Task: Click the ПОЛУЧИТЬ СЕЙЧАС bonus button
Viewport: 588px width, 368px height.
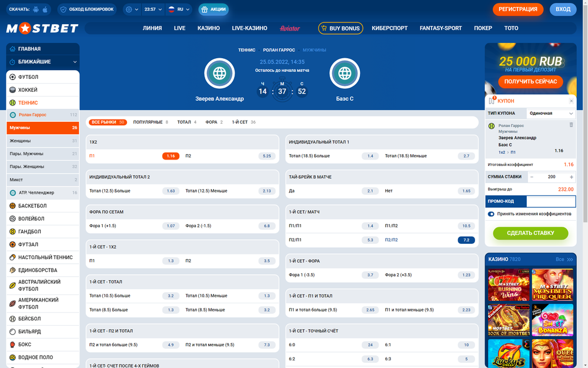Action: (x=530, y=81)
